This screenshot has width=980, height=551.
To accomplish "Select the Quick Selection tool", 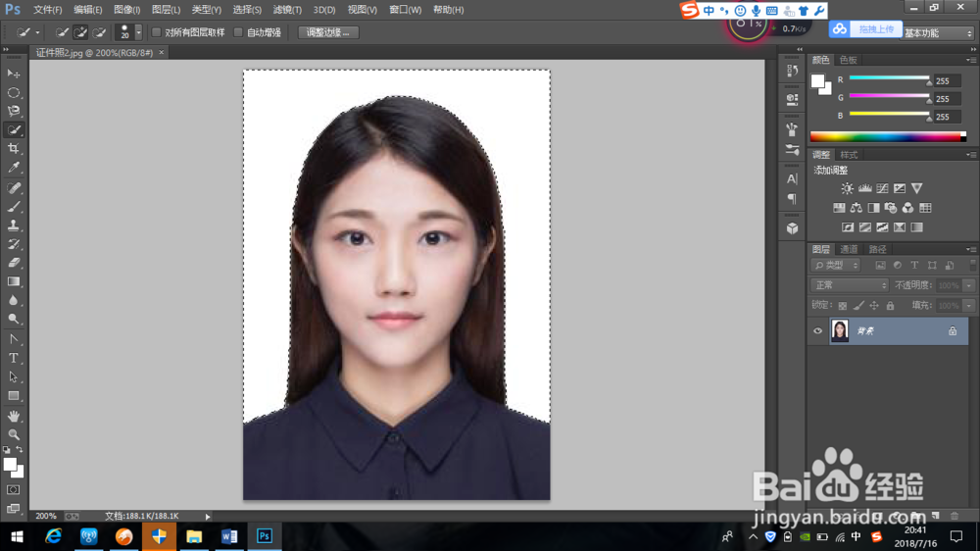I will click(13, 130).
